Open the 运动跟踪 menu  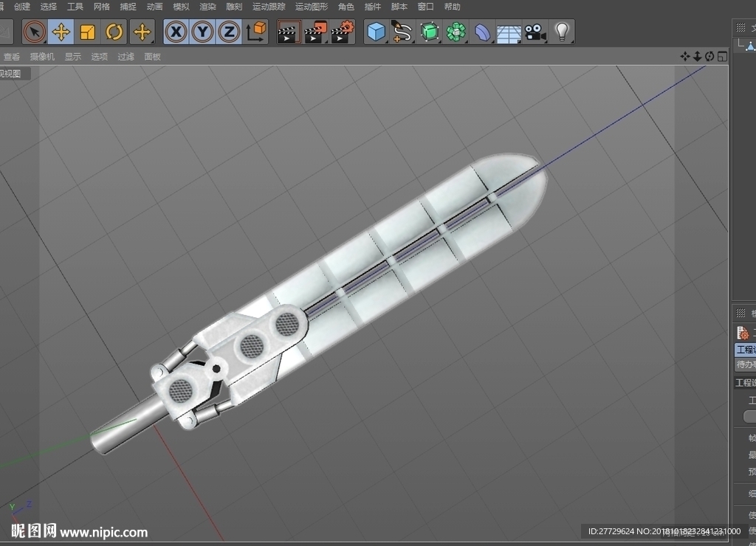[x=269, y=7]
